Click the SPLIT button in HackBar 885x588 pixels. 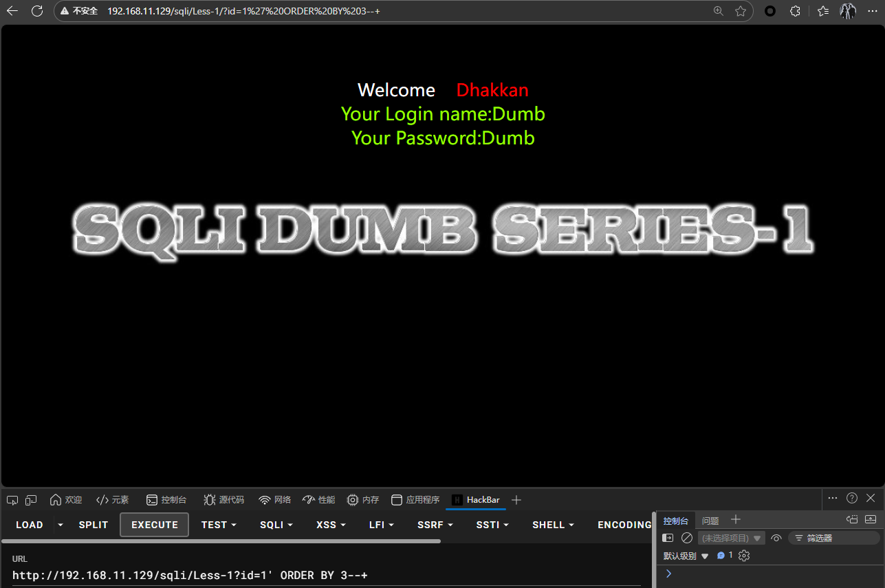click(x=94, y=525)
